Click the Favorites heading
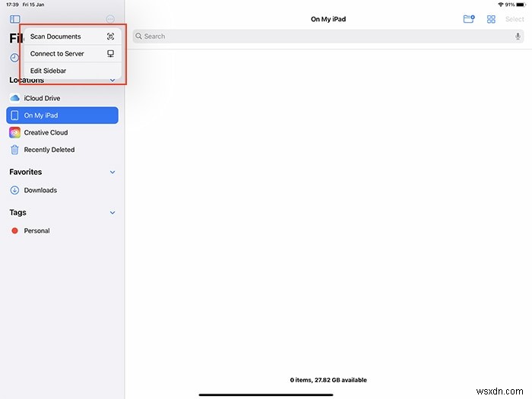 coord(25,172)
